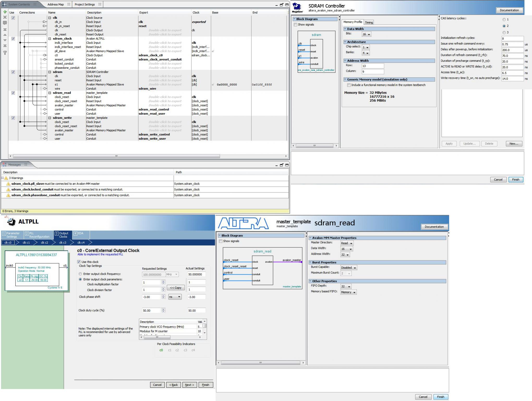Screen dimensions: 532x401
Task: Click the comment bubble icon in sidebar
Action: [x=5, y=23]
